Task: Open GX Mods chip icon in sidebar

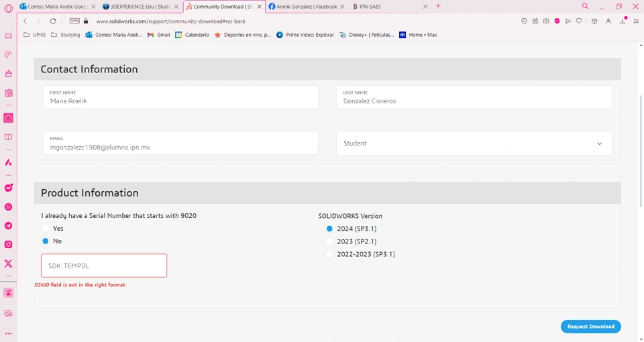Action: pos(8,93)
